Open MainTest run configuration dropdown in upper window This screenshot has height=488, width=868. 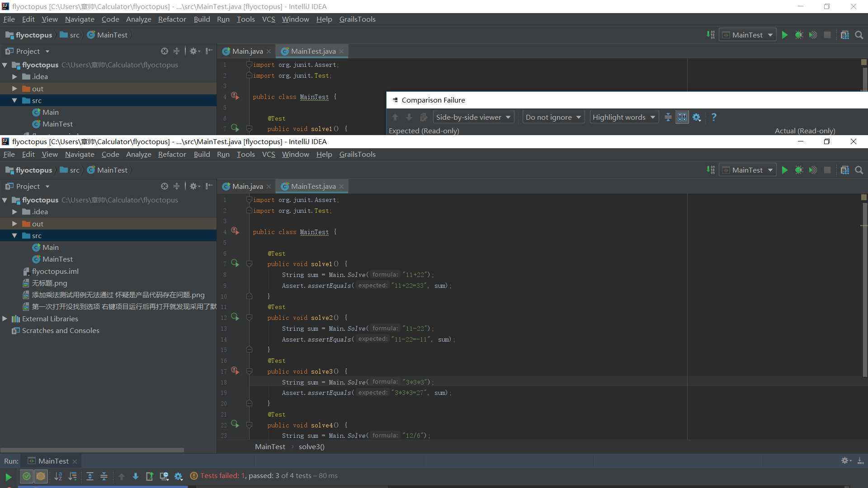tap(748, 35)
